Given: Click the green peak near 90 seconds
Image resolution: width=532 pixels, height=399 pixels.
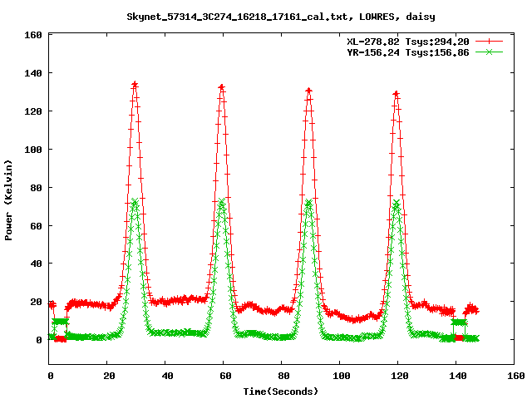Looking at the screenshot, I should [308, 203].
